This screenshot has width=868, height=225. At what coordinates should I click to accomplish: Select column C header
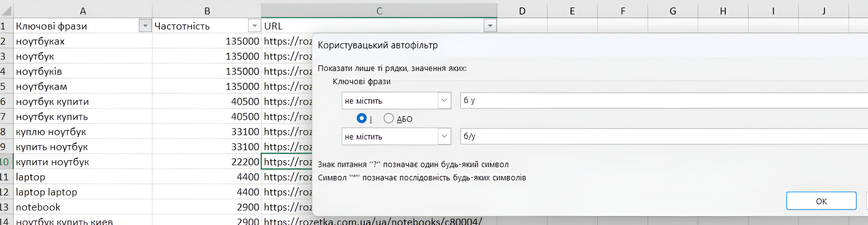(379, 11)
